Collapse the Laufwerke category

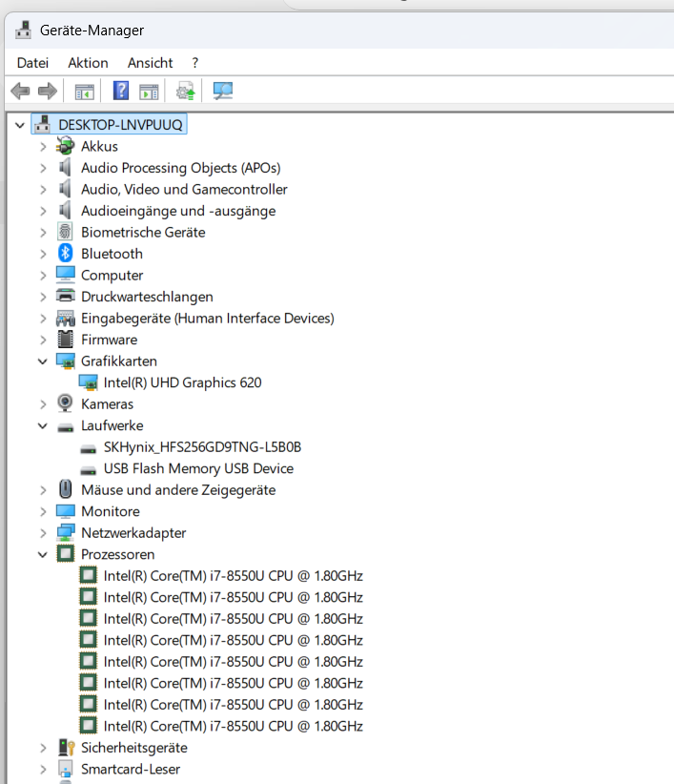pyautogui.click(x=43, y=425)
